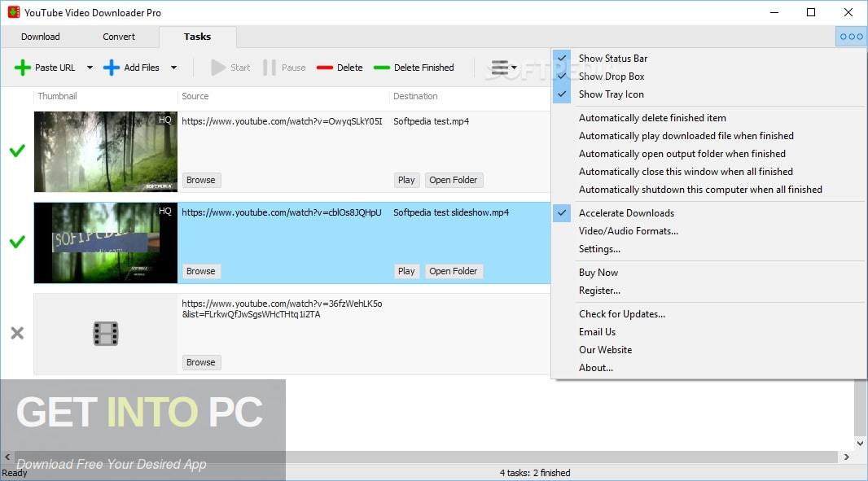Screen dimensions: 868x481
Task: Click the Pause bars icon
Action: tap(269, 68)
